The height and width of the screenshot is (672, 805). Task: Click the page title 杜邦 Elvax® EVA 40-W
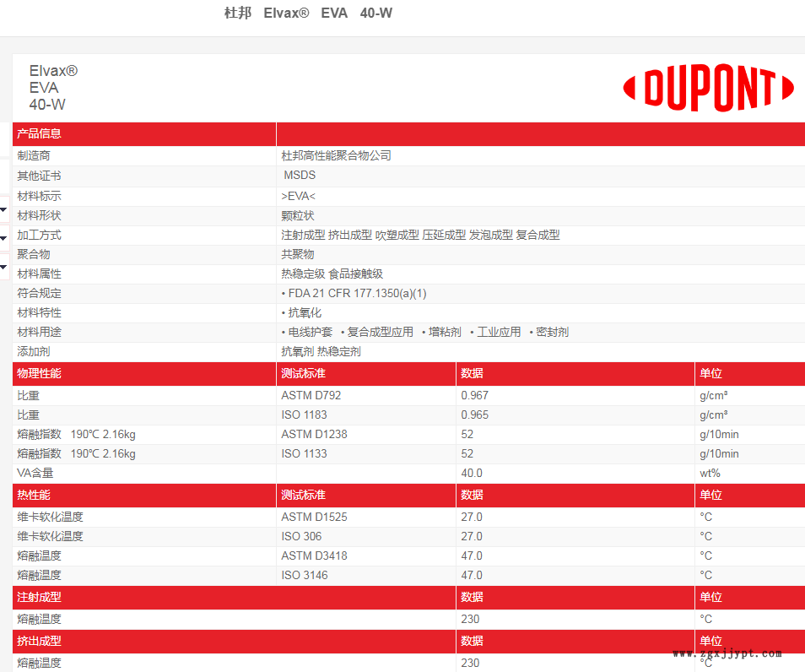(x=308, y=14)
